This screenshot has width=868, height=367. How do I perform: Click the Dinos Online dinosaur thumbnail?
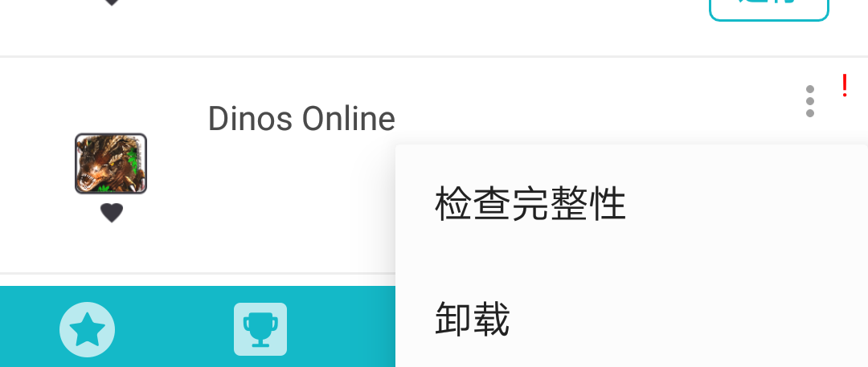[x=111, y=163]
